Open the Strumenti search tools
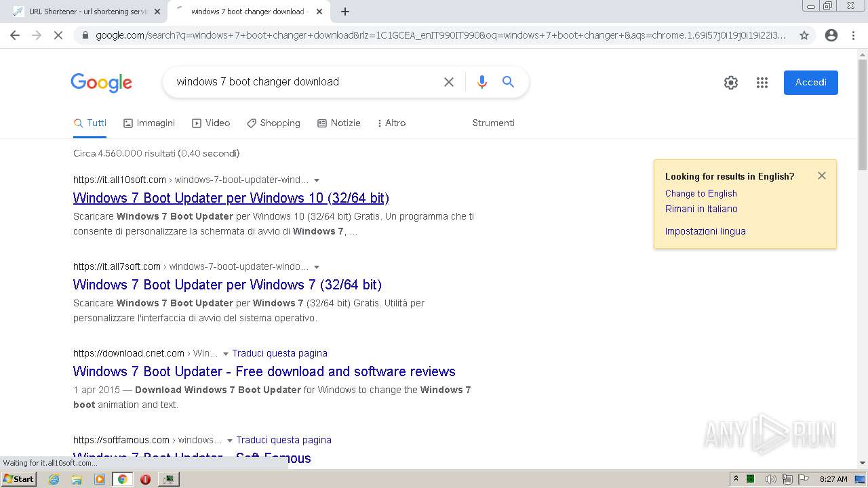The image size is (868, 488). pos(493,123)
